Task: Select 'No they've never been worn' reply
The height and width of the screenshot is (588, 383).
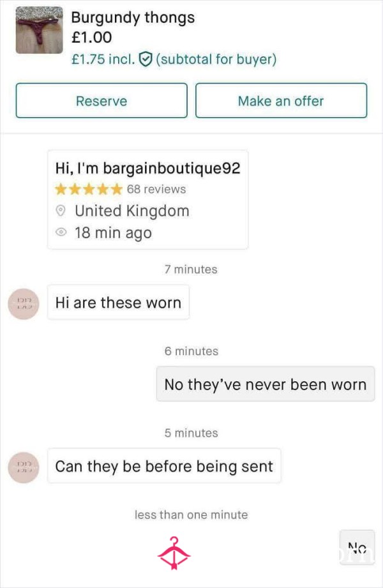Action: point(265,384)
